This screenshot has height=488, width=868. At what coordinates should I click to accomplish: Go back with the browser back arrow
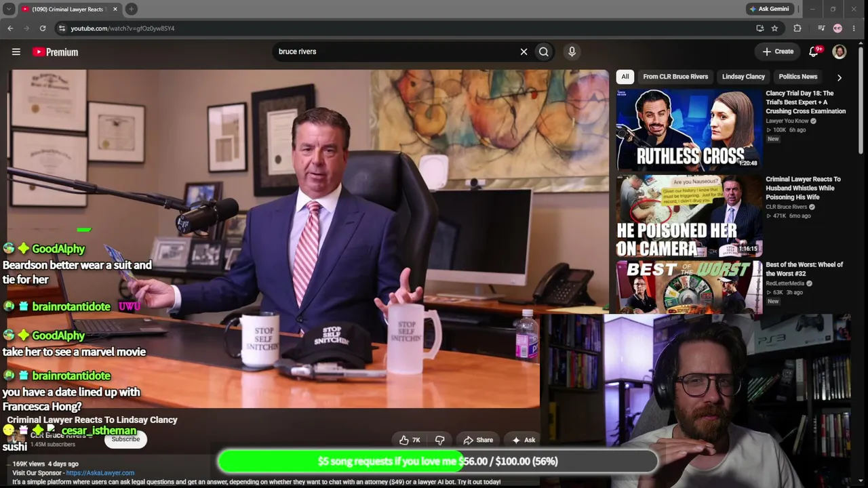point(10,28)
